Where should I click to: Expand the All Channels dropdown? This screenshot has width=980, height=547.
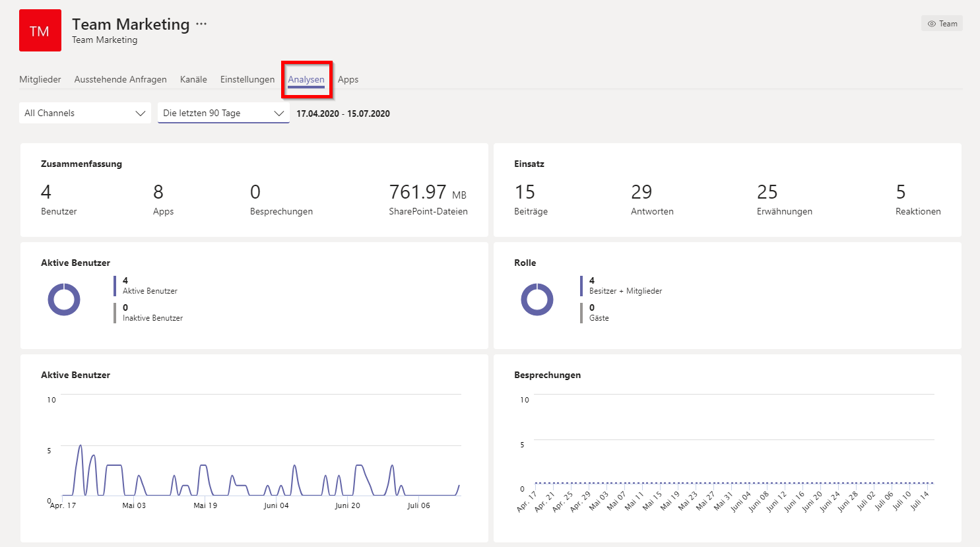(85, 113)
